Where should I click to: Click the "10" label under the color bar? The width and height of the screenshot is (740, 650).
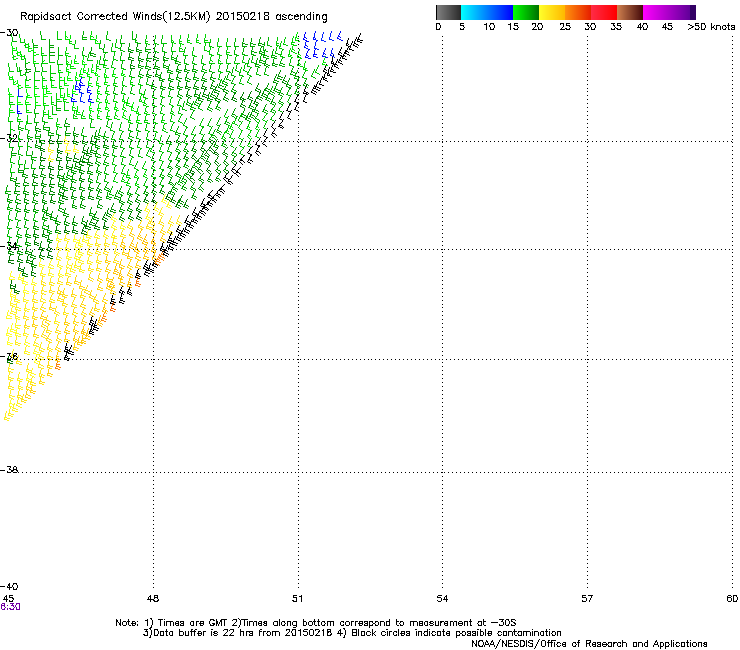click(489, 27)
